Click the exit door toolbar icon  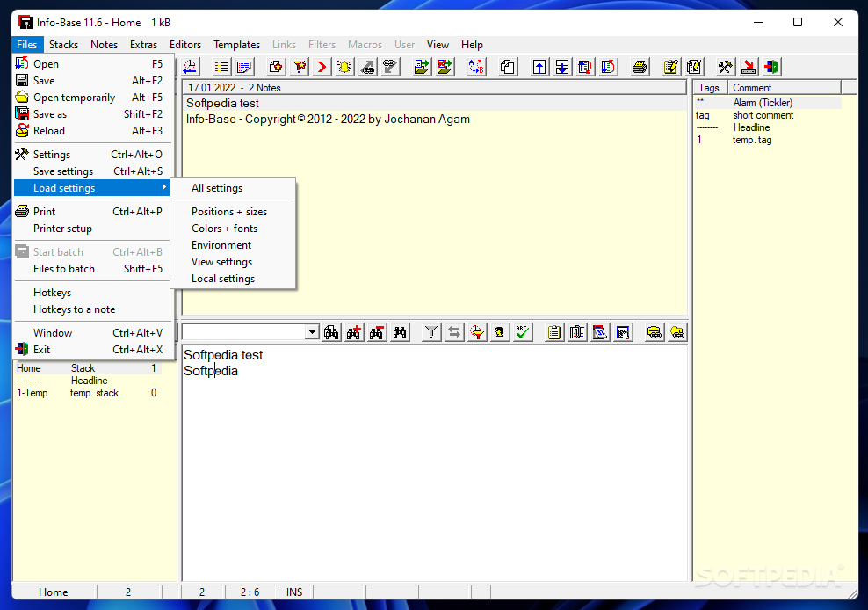tap(771, 67)
